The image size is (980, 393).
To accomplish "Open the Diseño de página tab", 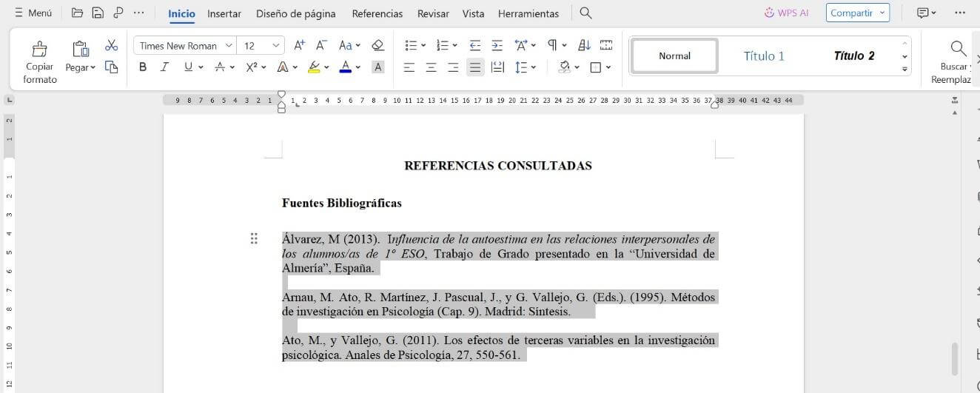I will pos(295,13).
